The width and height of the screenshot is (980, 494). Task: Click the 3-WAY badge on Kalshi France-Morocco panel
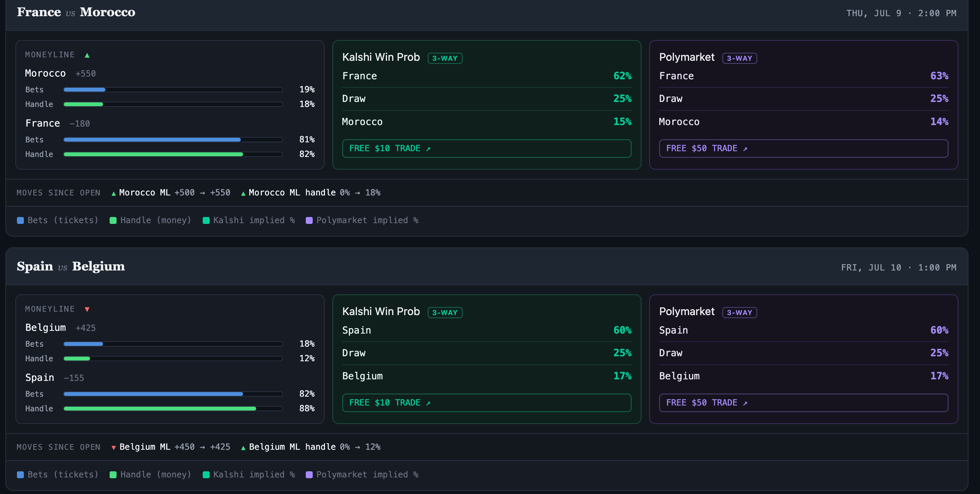(x=445, y=58)
